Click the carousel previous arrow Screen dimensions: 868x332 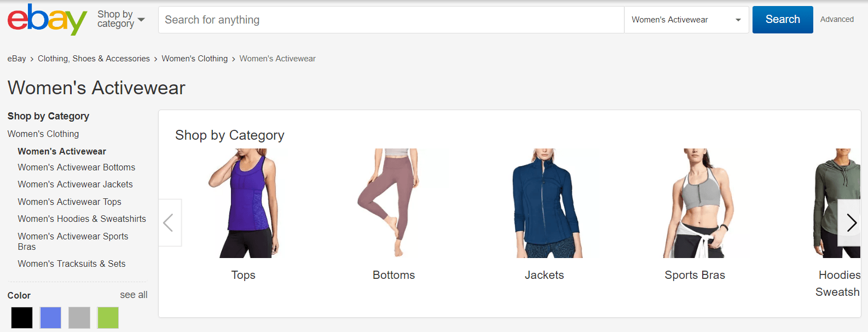click(x=170, y=222)
